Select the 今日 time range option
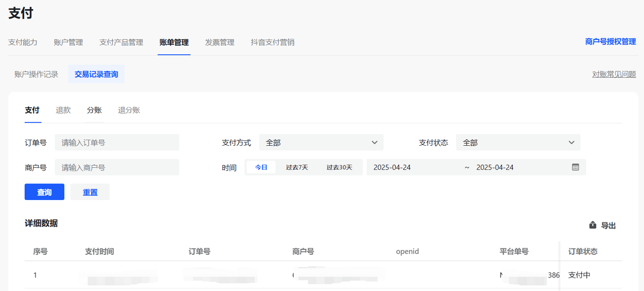Image resolution: width=644 pixels, height=291 pixels. click(261, 167)
